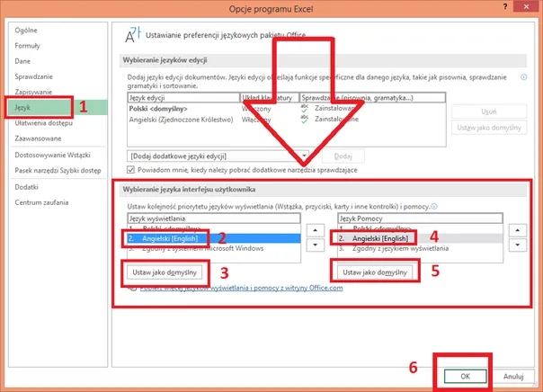The width and height of the screenshot is (543, 392).
Task: Toggle the Powiadom mnie proofing tools checkbox
Action: point(132,169)
